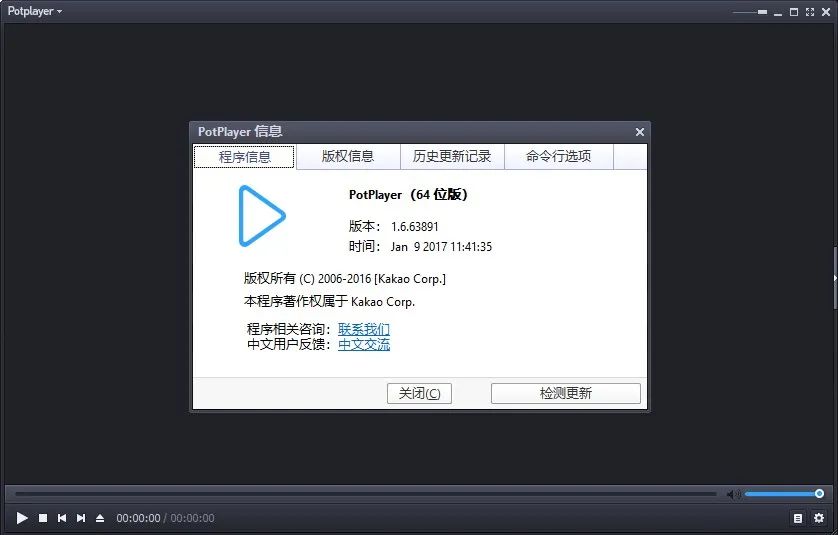Adjust the volume slider handle
The width and height of the screenshot is (838, 535).
pyautogui.click(x=819, y=494)
